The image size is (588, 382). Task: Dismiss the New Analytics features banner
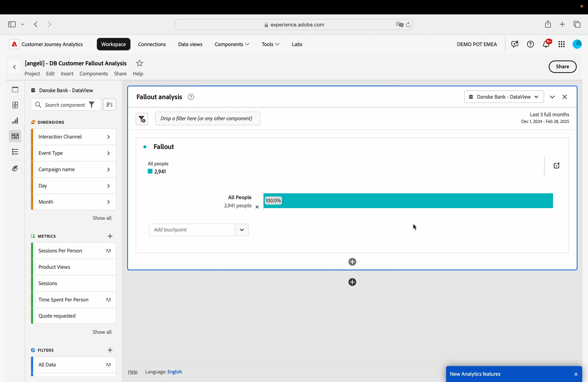point(576,374)
